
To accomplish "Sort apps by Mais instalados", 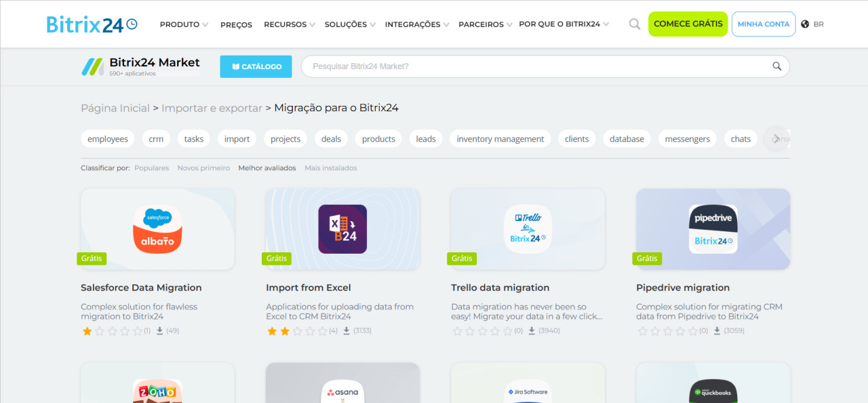I will pyautogui.click(x=331, y=168).
